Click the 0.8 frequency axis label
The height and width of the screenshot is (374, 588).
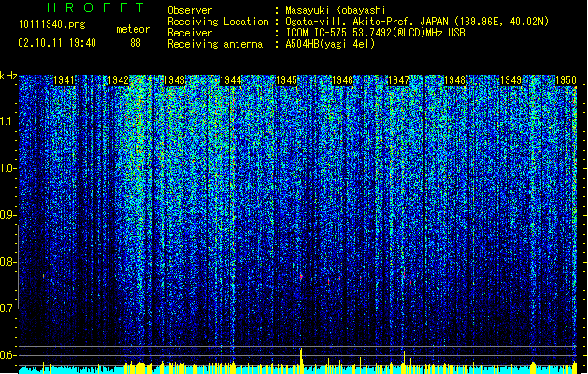7,262
